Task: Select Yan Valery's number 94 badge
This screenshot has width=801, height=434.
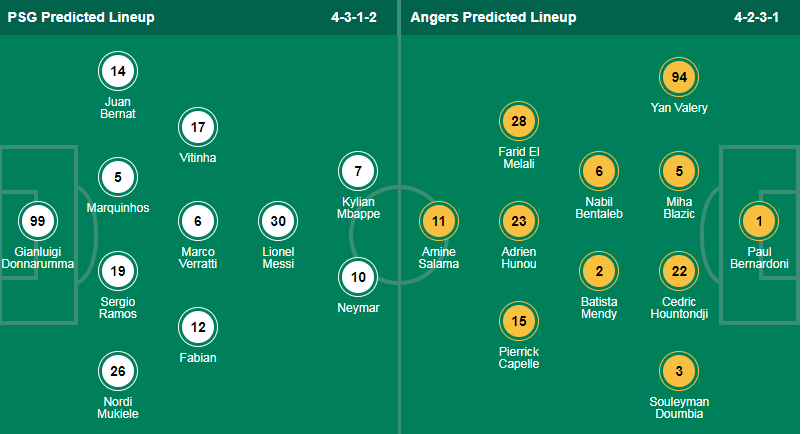Action: tap(679, 77)
